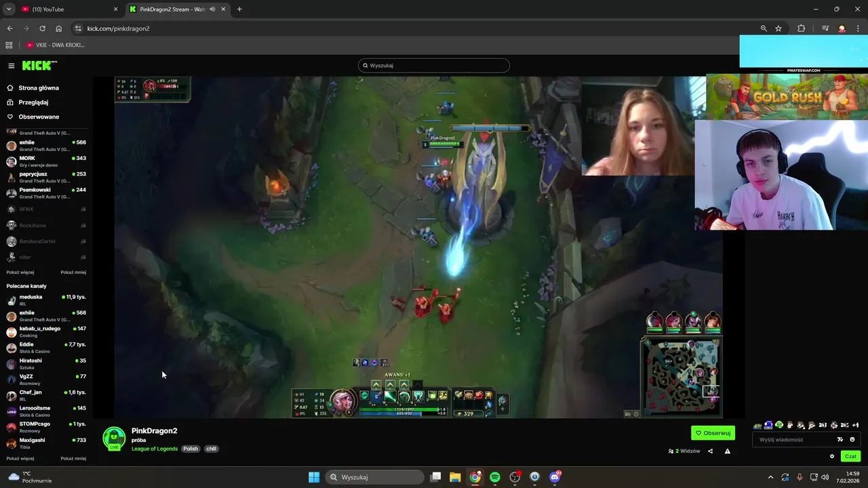Screen dimensions: 868x488
Task: Open Hiratoshi recommended channel
Action: tap(46, 364)
